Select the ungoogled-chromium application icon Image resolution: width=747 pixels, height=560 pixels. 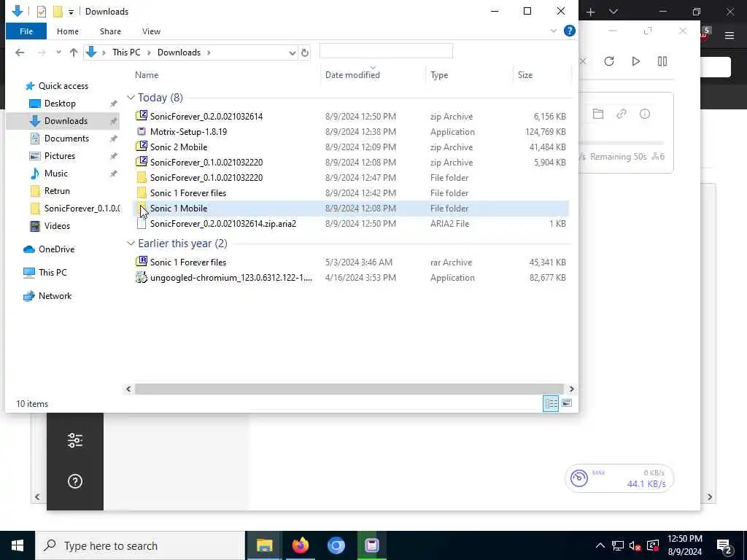[142, 277]
